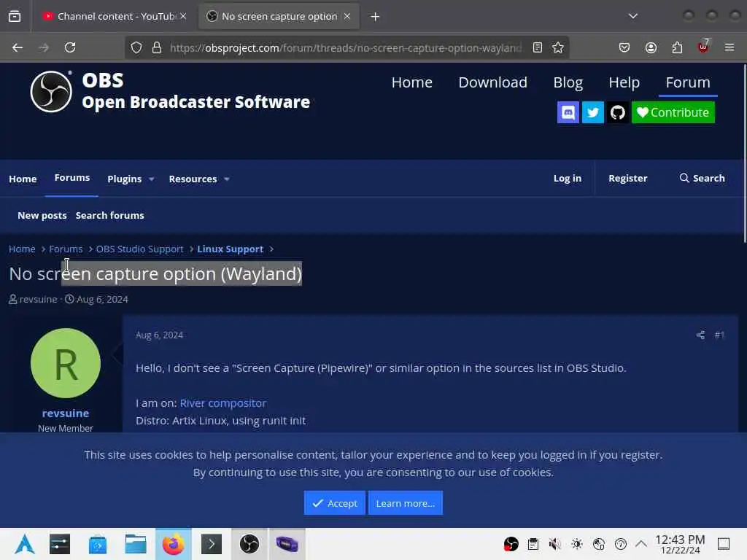
Task: Close the No screen capture option tab
Action: point(347,16)
